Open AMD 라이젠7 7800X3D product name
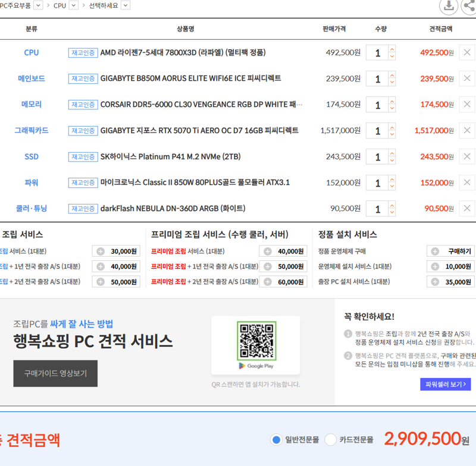Viewport: 476px width, 466px height. (x=183, y=52)
